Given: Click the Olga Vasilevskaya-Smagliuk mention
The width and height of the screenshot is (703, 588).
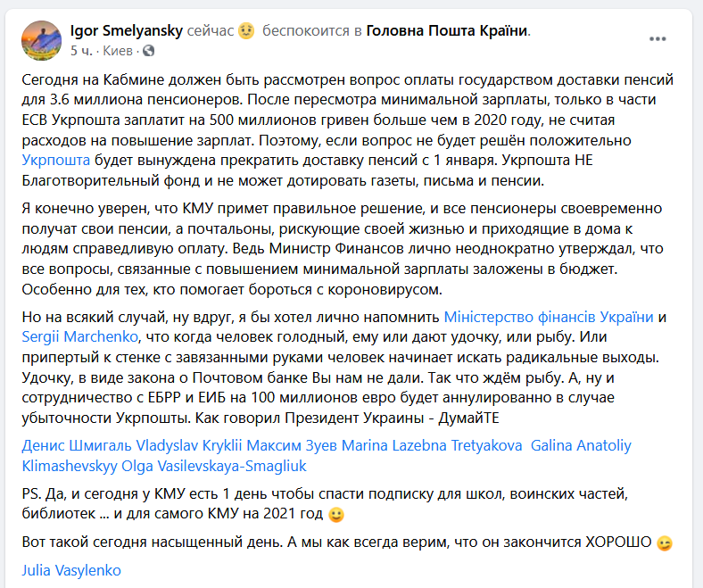Looking at the screenshot, I should 214,466.
